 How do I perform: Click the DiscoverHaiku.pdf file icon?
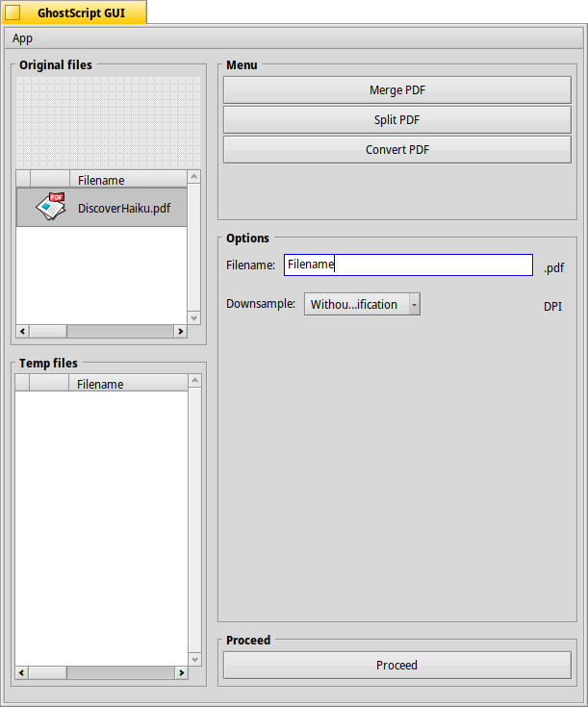tap(50, 207)
